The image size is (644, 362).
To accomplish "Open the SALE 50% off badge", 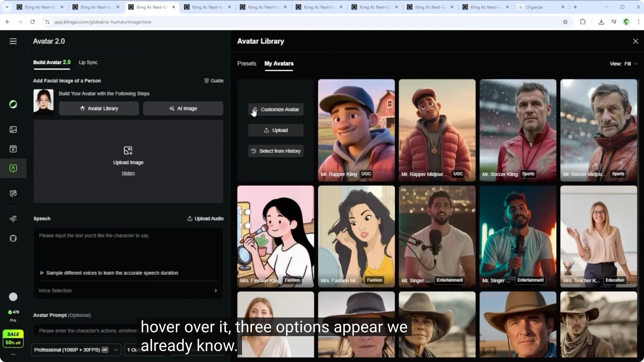I will (13, 338).
